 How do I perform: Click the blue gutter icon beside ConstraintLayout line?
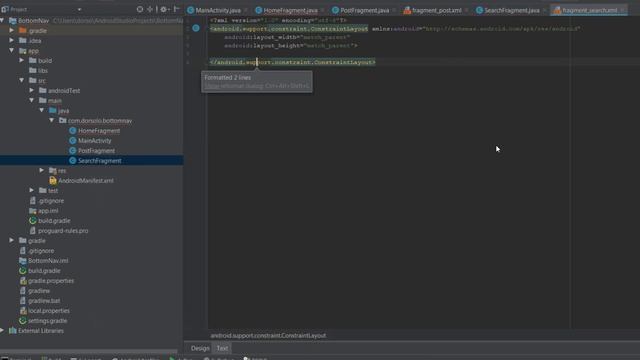click(x=196, y=28)
